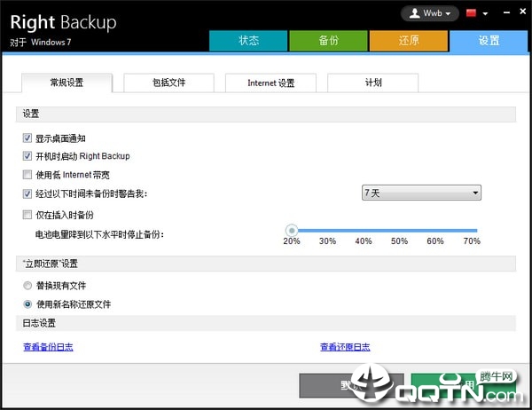532x410 pixels.
Task: Click the battery level slider handle at 20%
Action: pos(292,231)
